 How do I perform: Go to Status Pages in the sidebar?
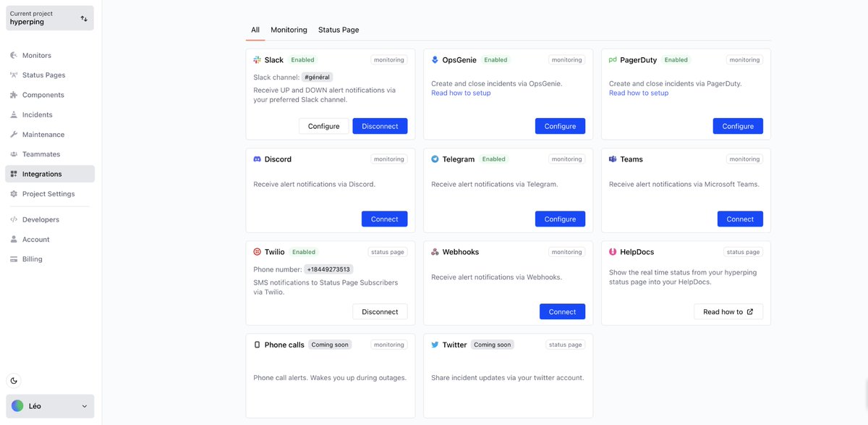[50, 75]
